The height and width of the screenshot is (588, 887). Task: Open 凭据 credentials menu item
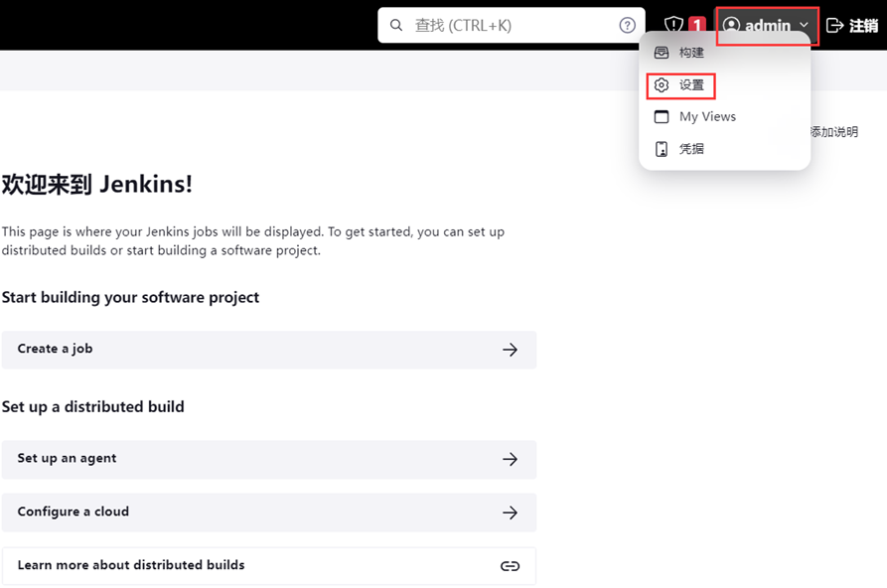(x=725, y=149)
